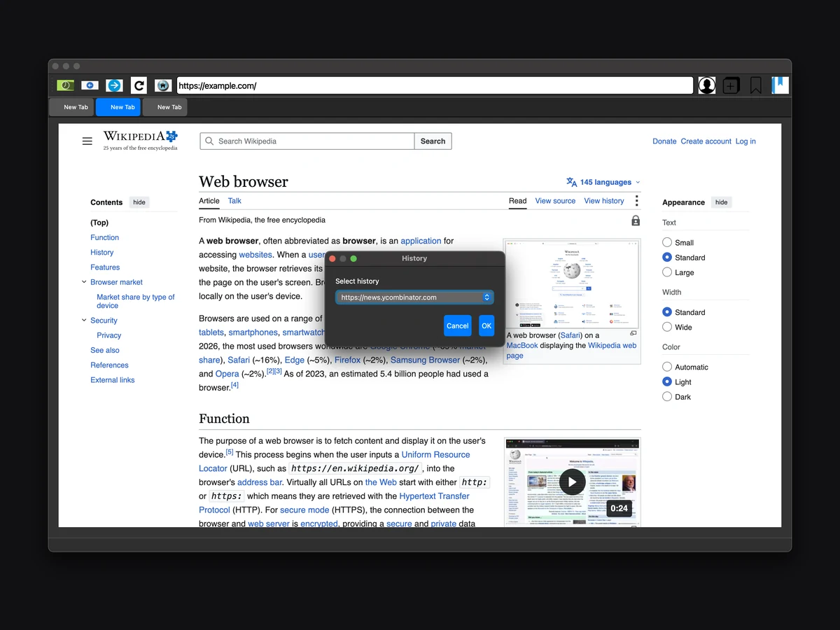Viewport: 840px width, 630px height.
Task: Click the Wikipedia Search button
Action: (x=433, y=141)
